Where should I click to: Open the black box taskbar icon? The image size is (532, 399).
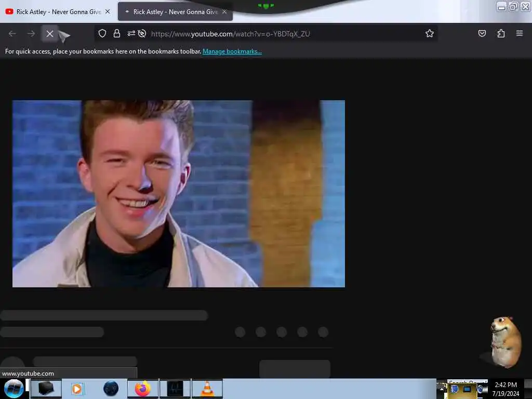point(46,389)
